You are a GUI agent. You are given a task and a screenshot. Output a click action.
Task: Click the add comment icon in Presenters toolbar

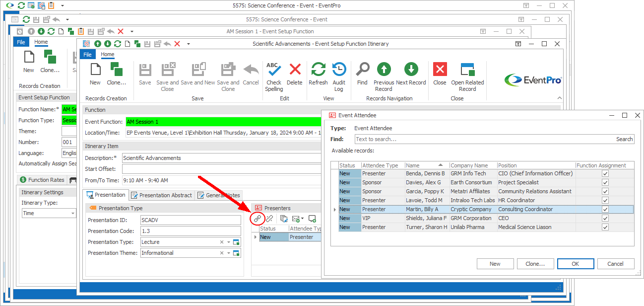[x=312, y=218]
